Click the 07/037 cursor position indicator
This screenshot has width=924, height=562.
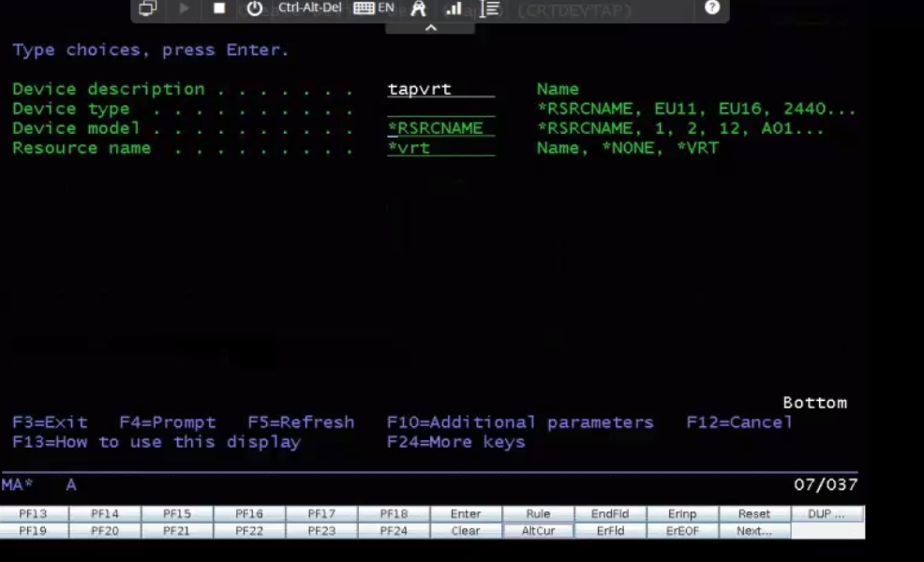click(x=826, y=485)
